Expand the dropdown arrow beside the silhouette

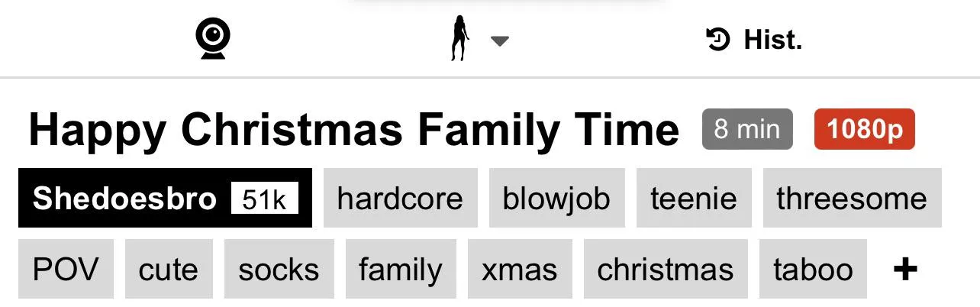499,41
